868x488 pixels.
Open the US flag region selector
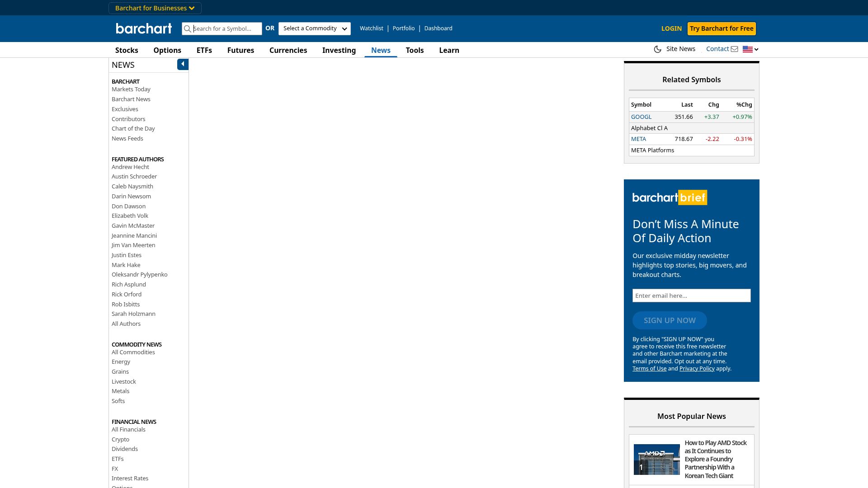coord(750,49)
